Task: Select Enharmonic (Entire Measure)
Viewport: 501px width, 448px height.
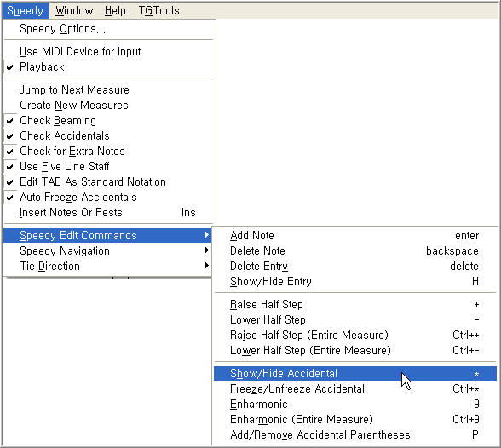Action: click(355, 420)
